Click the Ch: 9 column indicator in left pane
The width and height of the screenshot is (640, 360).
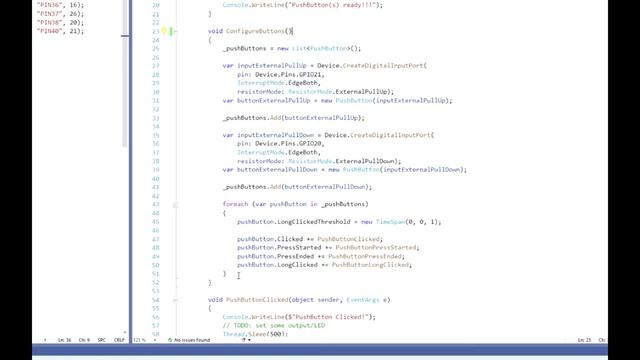point(84,340)
